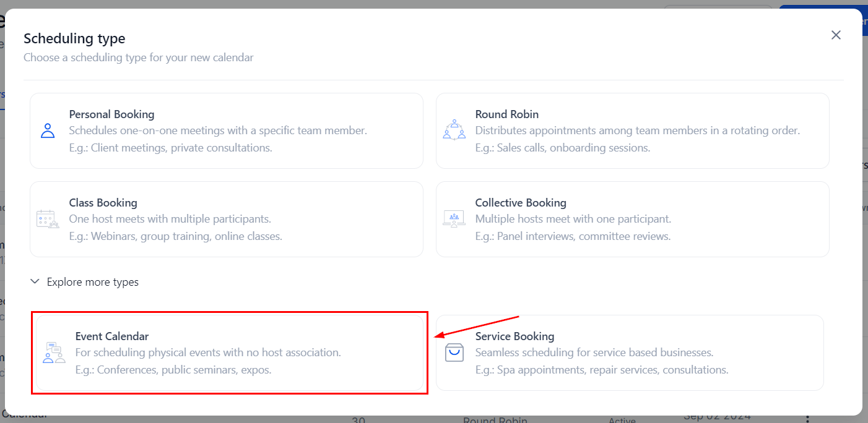Viewport: 868px width, 423px height.
Task: Close the Scheduling type dialog
Action: [x=836, y=35]
